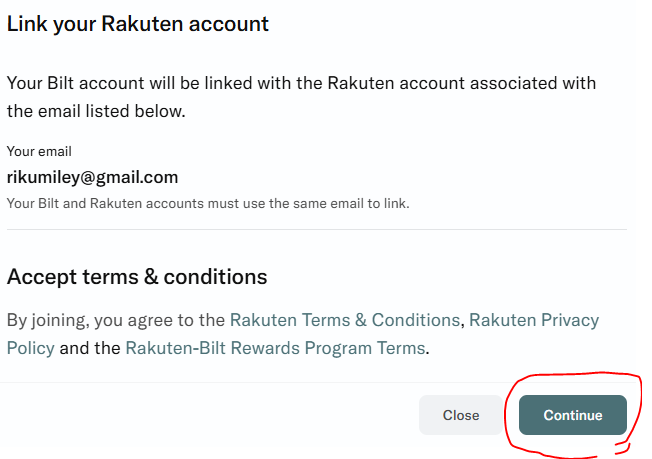Click the same-email requirement helper note
This screenshot has width=652, height=459.
(x=208, y=203)
